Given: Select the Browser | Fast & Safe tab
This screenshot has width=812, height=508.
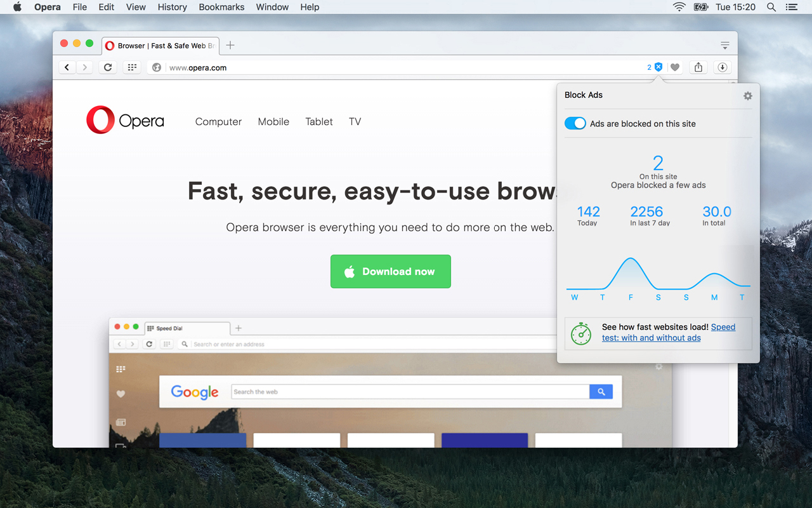Looking at the screenshot, I should point(160,46).
